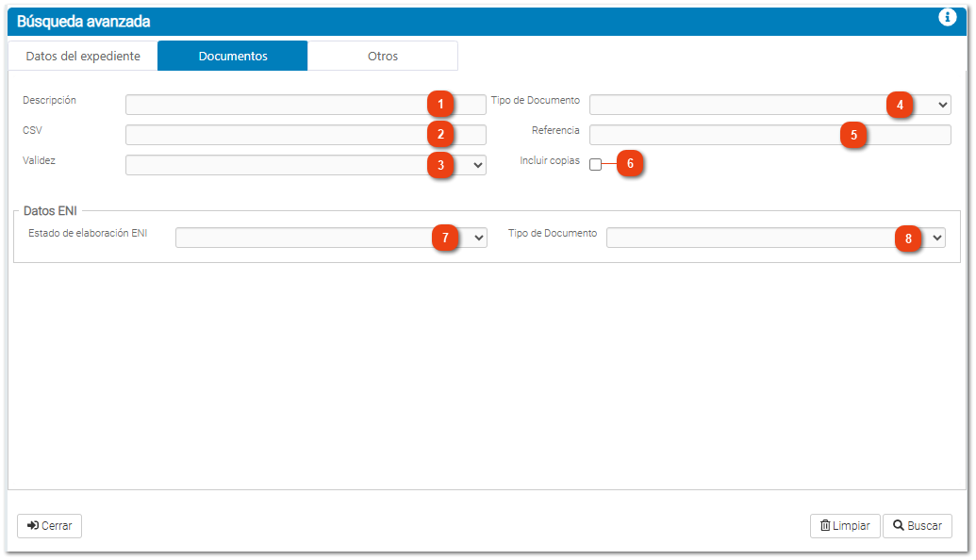
Task: Expand the Datos ENI Tipo de Documento dropdown
Action: coord(775,238)
